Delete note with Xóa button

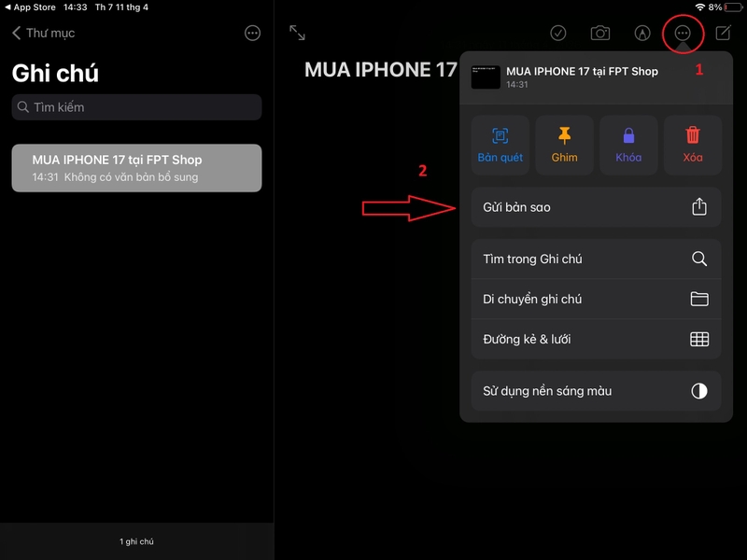693,146
